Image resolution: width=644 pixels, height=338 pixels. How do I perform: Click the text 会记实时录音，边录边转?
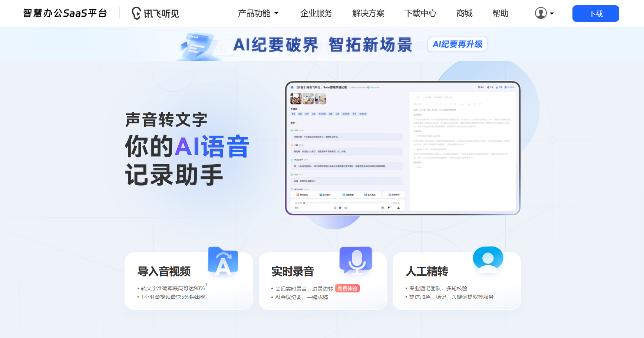pyautogui.click(x=304, y=289)
